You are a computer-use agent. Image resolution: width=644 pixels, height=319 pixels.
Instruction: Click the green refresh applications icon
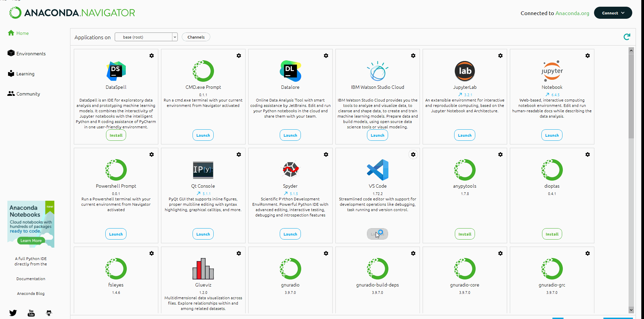[627, 37]
